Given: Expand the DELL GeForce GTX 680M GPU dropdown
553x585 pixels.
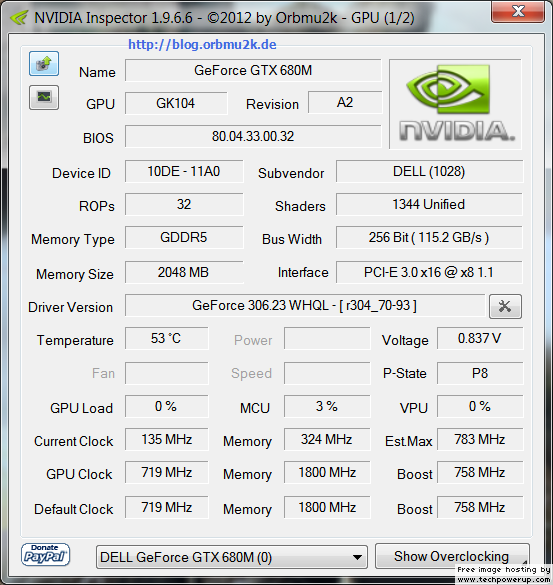Looking at the screenshot, I should point(232,557).
